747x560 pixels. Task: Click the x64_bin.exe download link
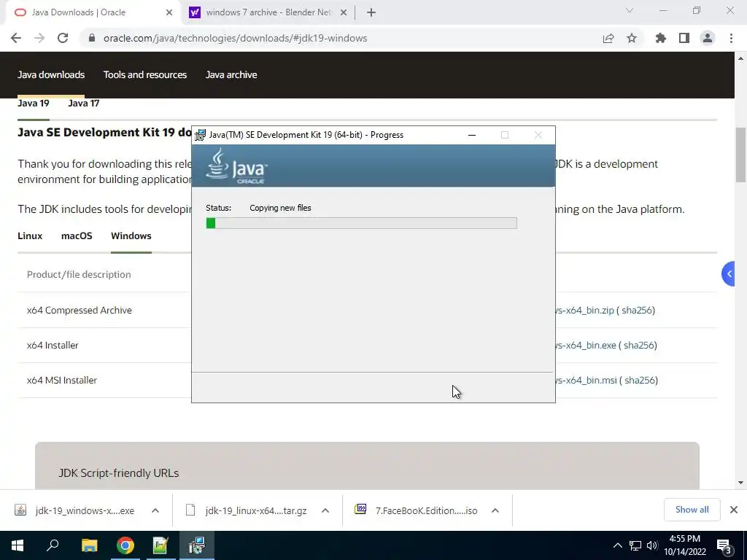coord(586,345)
